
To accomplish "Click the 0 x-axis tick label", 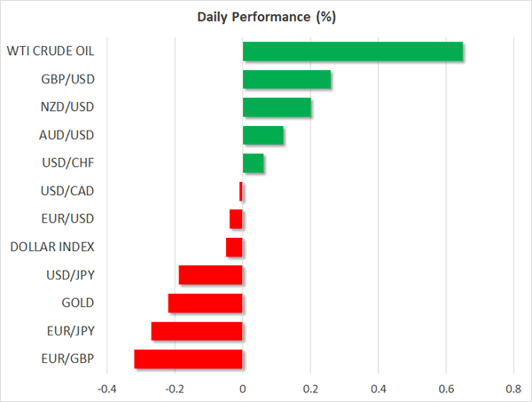I will coord(242,389).
